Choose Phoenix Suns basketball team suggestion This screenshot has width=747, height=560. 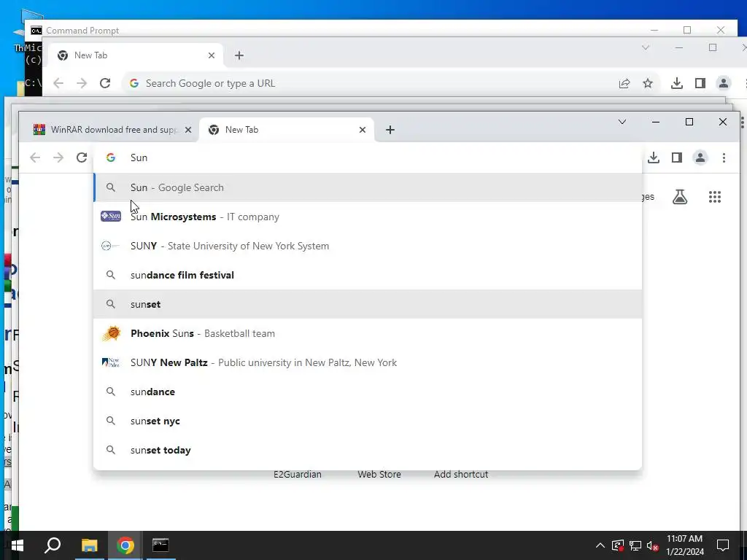point(368,333)
